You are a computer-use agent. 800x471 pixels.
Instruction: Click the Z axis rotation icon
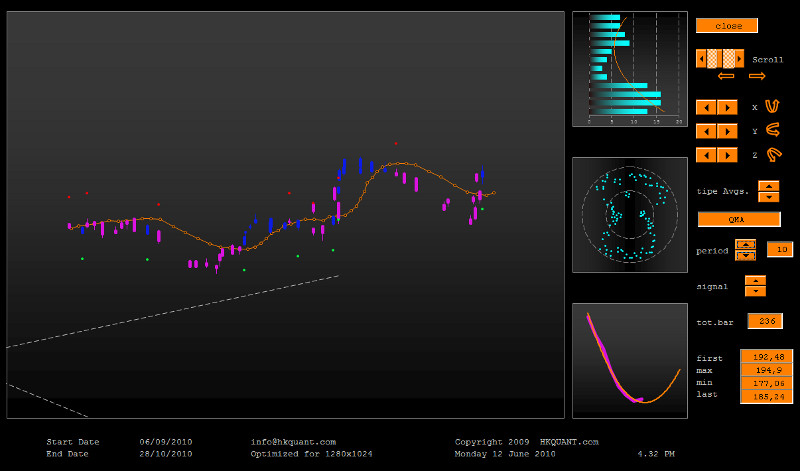(772, 155)
